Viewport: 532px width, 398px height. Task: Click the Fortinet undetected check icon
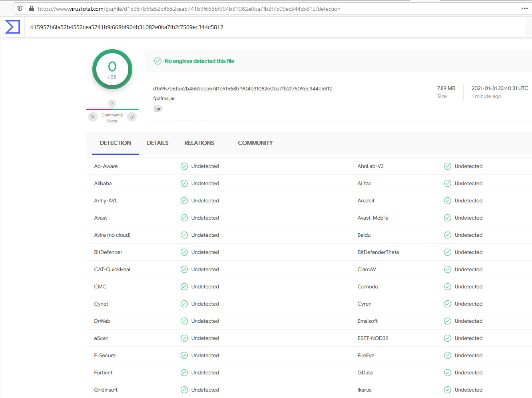[184, 373]
